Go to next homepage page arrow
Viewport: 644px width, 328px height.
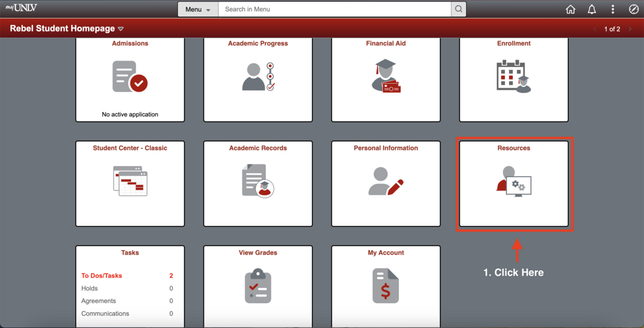[630, 29]
